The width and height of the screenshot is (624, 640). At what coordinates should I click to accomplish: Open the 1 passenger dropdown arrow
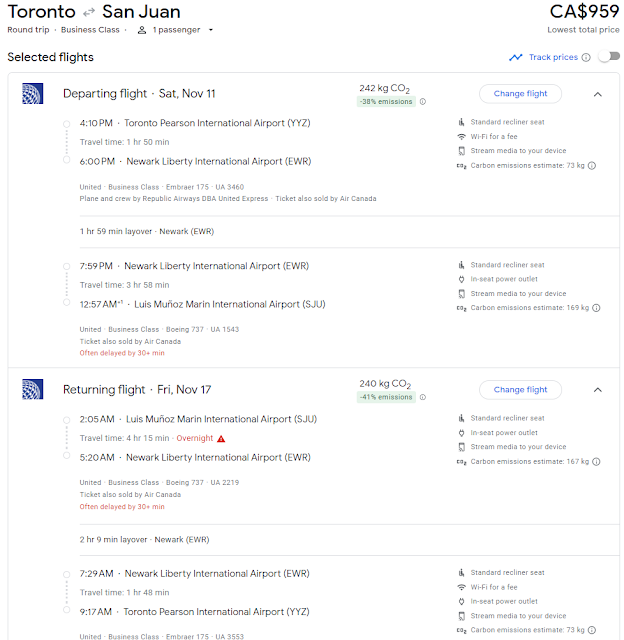point(211,30)
